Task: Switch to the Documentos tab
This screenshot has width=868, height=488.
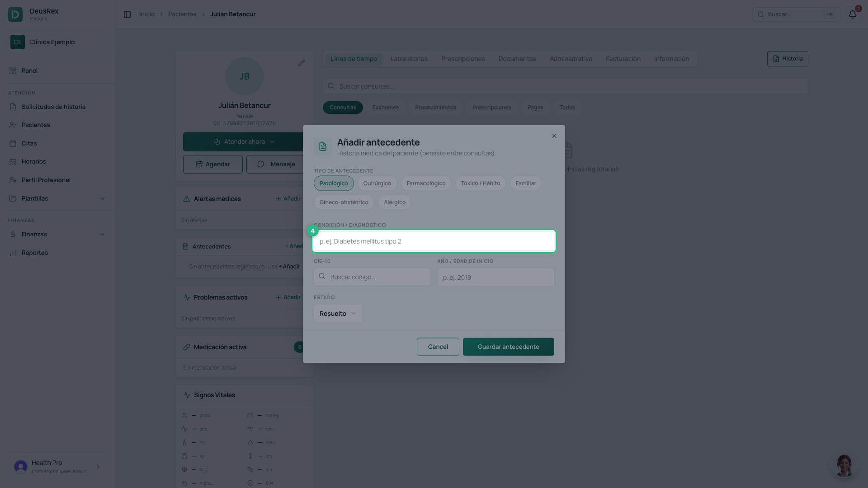Action: tap(517, 59)
